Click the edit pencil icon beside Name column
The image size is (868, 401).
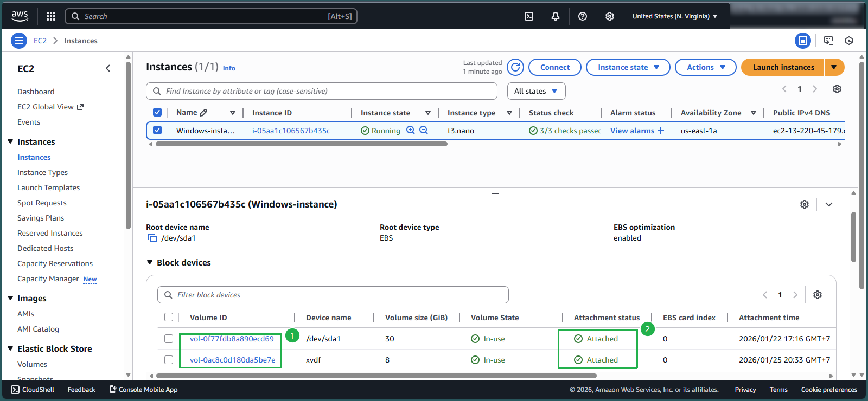[x=203, y=113]
